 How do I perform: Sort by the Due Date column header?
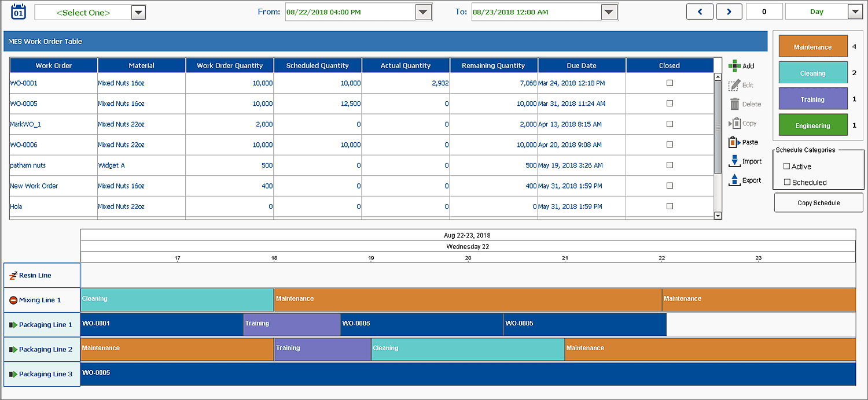coord(582,65)
